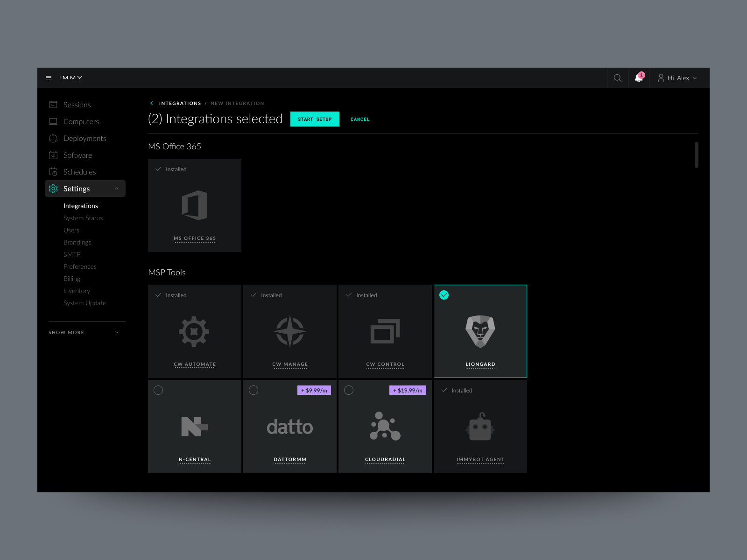Navigate to the Sessions sidebar item

click(77, 105)
